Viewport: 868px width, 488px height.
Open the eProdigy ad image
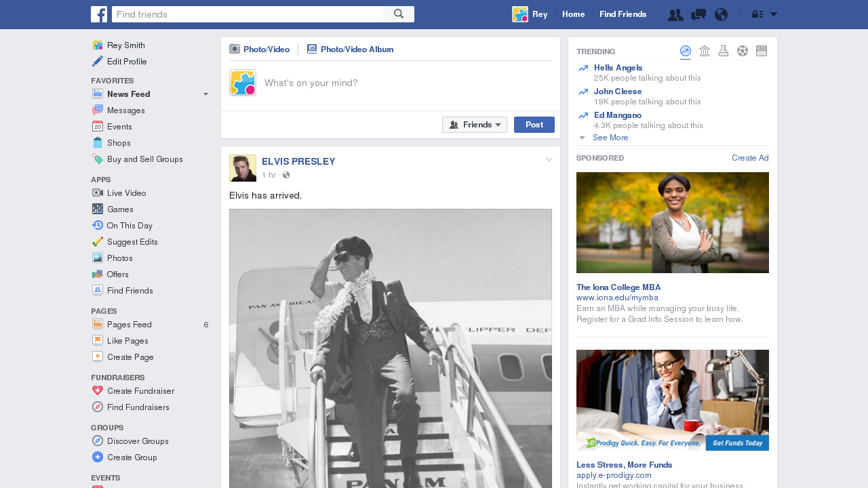tap(673, 400)
